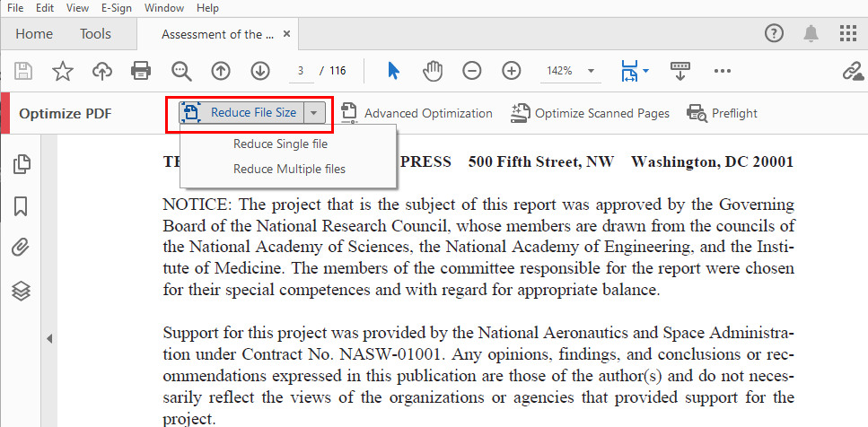
Task: Click the fit width page icon
Action: point(630,71)
